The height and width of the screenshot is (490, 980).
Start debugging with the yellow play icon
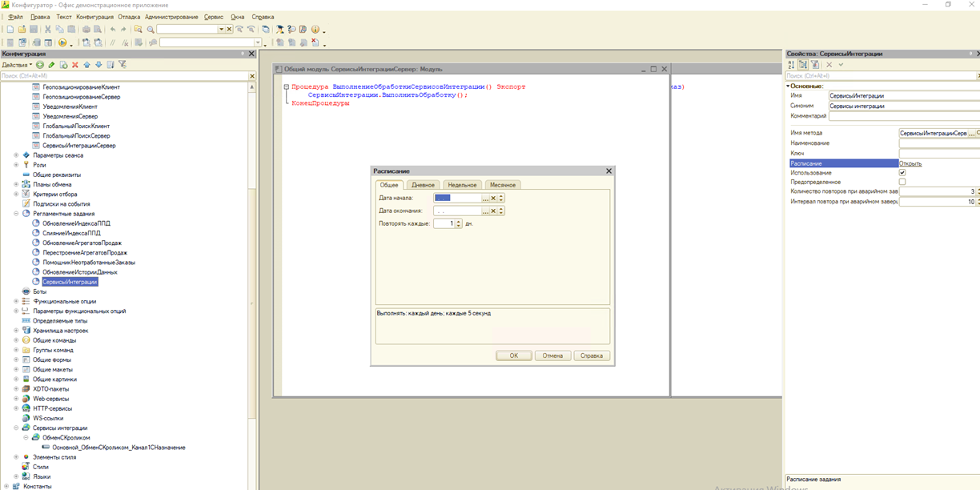[62, 42]
